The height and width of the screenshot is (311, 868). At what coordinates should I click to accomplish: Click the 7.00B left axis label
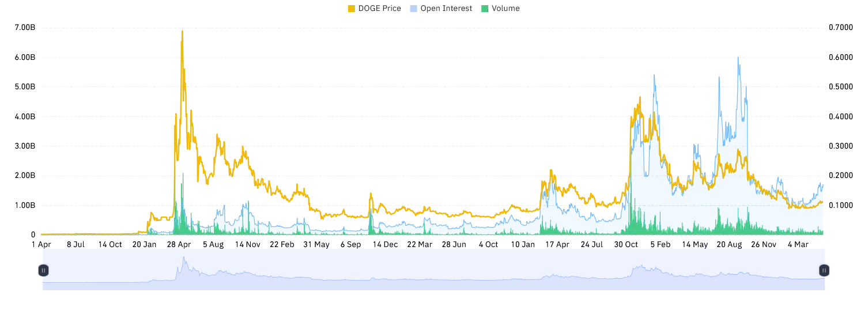pyautogui.click(x=25, y=28)
